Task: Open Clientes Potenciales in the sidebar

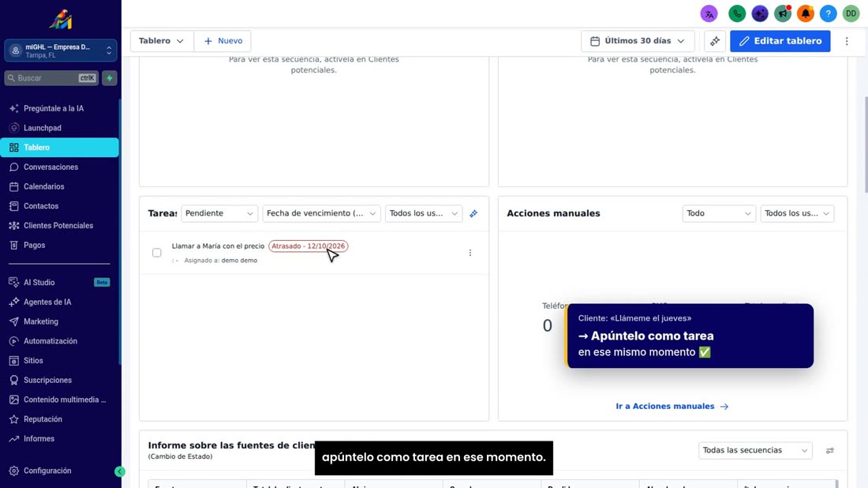Action: (x=59, y=226)
